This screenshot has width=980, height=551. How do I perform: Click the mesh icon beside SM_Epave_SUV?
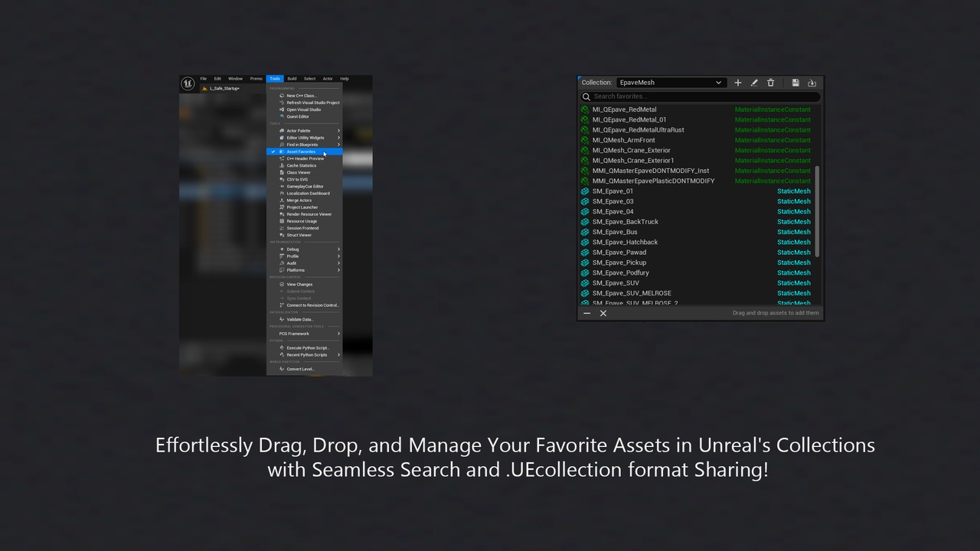[x=585, y=283]
